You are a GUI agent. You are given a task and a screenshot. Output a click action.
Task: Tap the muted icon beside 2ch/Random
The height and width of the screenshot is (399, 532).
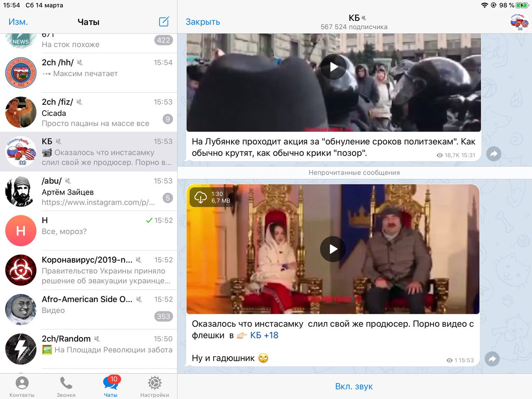point(97,339)
